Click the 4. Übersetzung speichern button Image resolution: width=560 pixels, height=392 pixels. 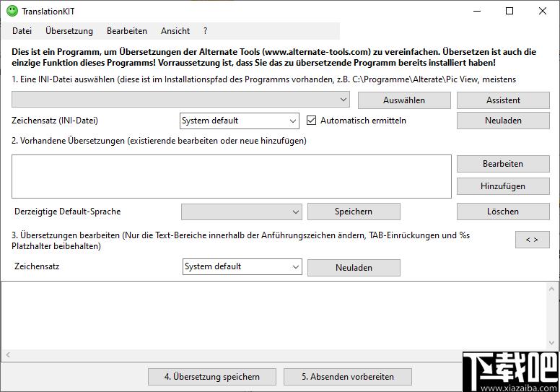[212, 377]
